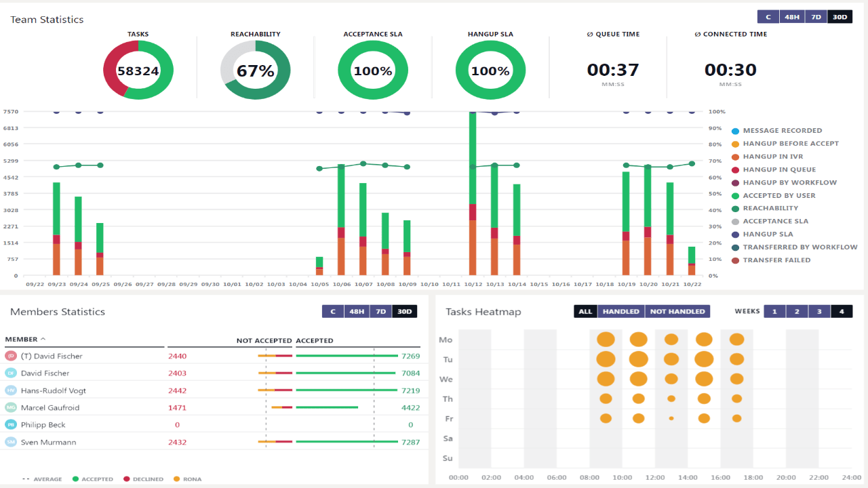Click the connected time value 00:30
The width and height of the screenshot is (868, 488).
(730, 70)
